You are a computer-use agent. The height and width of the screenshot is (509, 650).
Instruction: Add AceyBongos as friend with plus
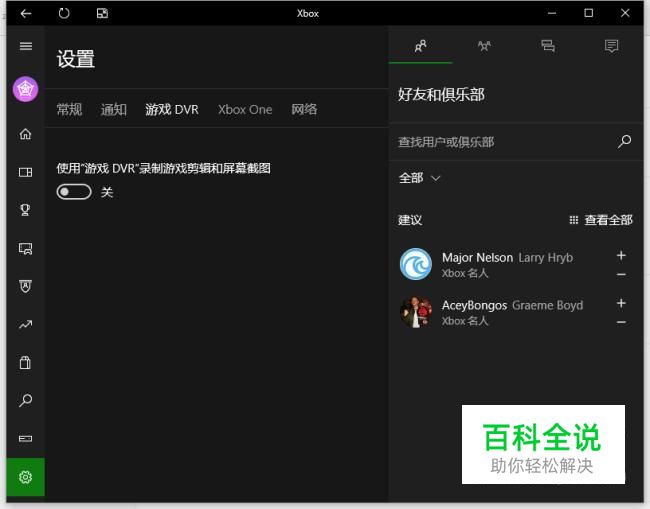click(x=621, y=303)
